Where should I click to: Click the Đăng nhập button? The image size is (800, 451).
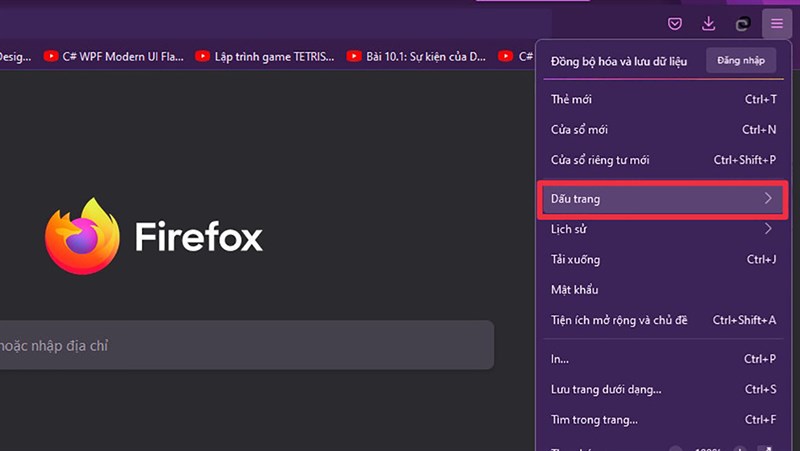tap(741, 61)
